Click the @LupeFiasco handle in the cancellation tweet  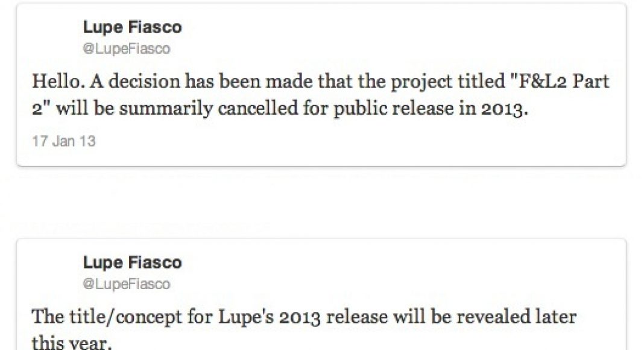(x=126, y=49)
